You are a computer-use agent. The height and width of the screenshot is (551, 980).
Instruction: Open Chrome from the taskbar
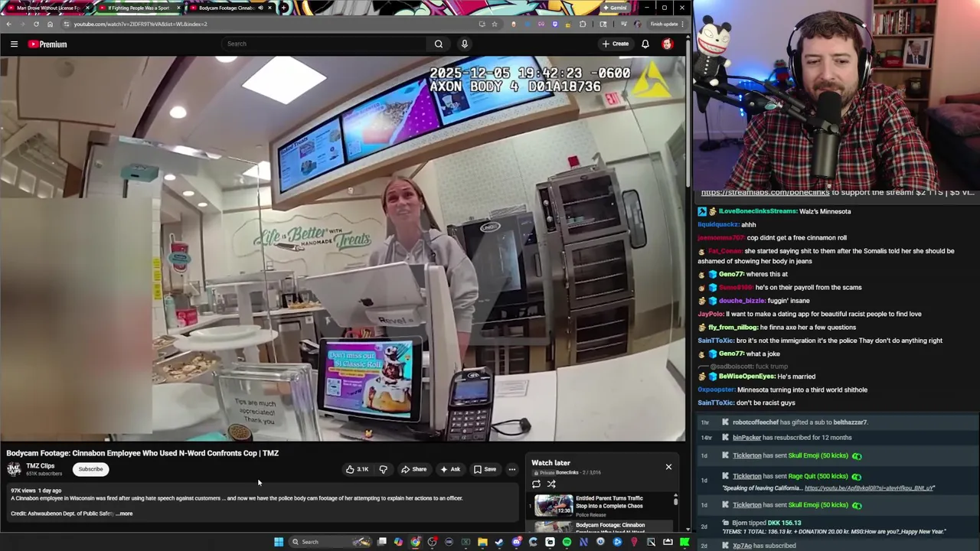[415, 542]
